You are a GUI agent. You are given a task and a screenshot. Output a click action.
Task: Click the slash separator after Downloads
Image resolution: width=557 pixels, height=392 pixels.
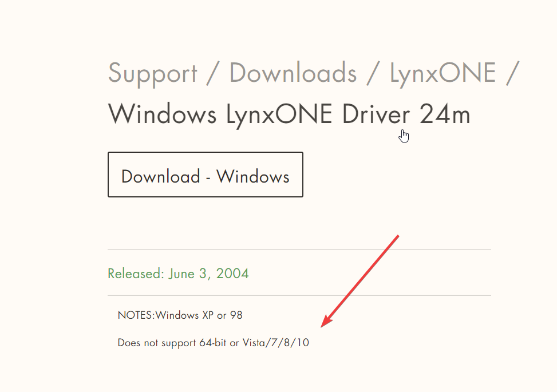coord(373,73)
